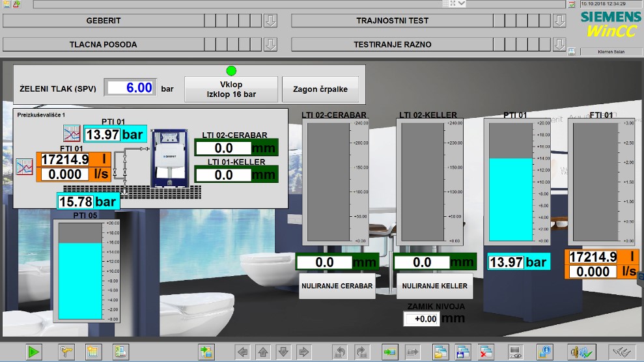Open the TRAJNOSTNI TEST area tab
This screenshot has width=644, height=362.
pyautogui.click(x=392, y=21)
